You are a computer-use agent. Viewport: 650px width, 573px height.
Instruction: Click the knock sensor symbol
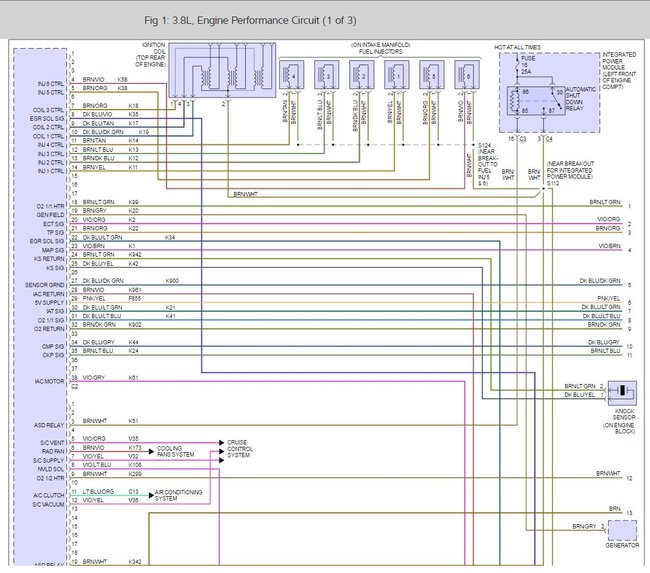(x=624, y=390)
